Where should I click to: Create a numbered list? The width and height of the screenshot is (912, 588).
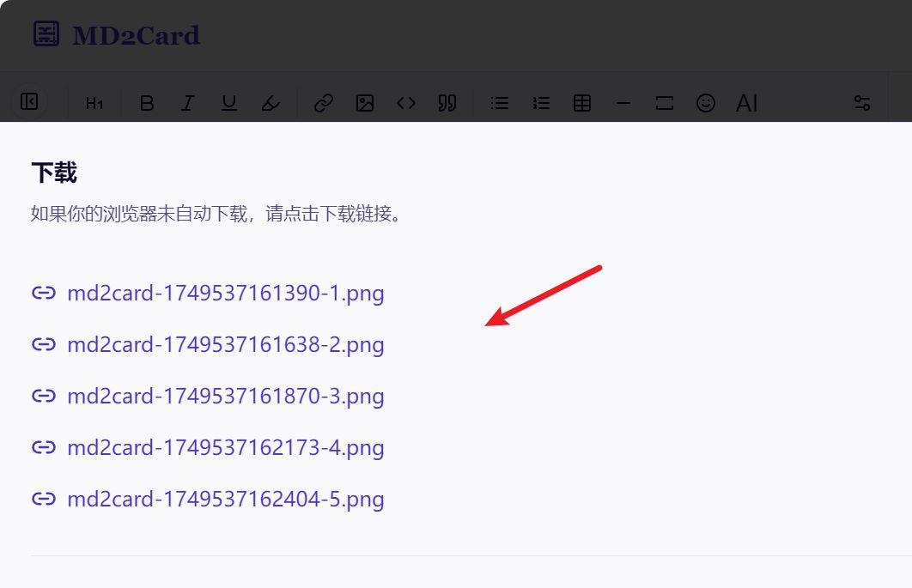pyautogui.click(x=541, y=103)
